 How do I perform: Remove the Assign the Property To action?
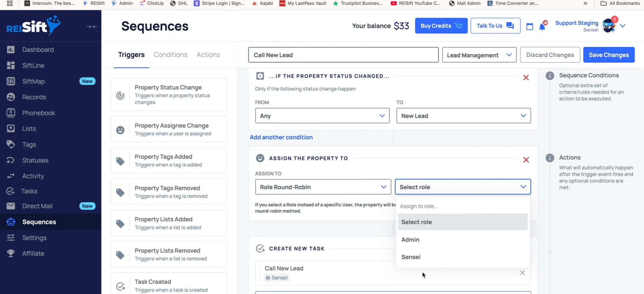pos(526,160)
